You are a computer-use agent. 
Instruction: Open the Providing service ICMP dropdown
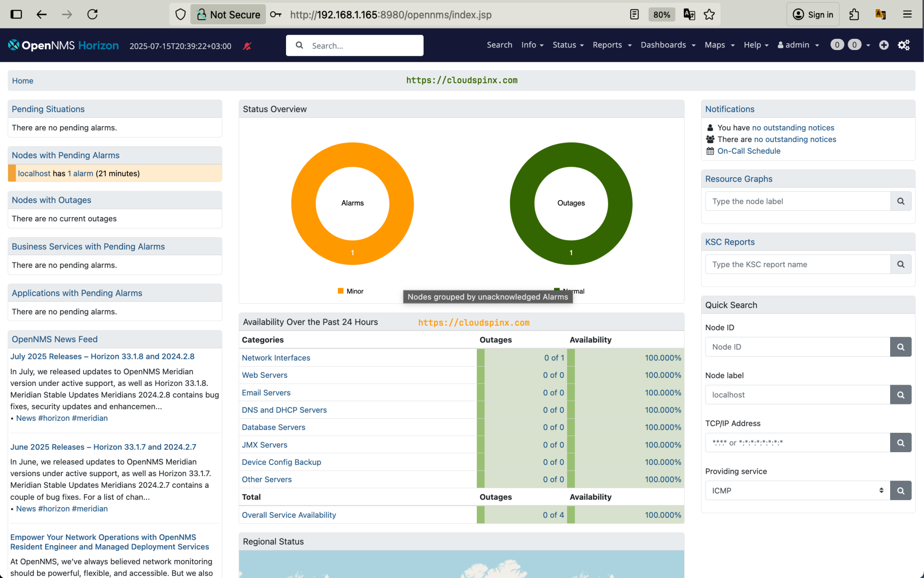pos(797,491)
